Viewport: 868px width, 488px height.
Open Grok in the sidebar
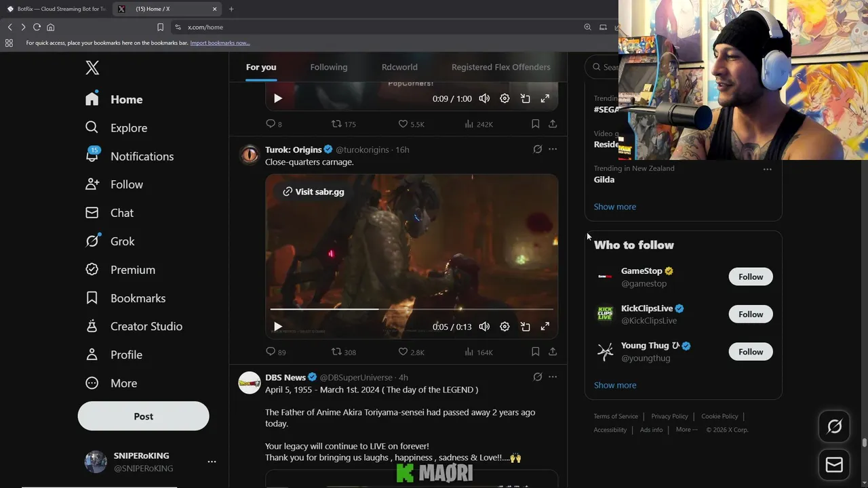[x=110, y=241]
